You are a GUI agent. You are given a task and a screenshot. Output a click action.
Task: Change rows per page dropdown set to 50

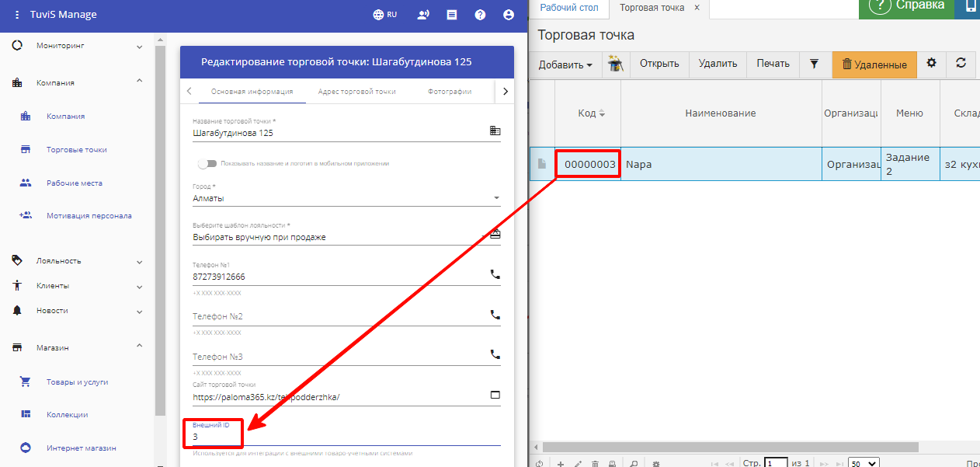coord(863,463)
